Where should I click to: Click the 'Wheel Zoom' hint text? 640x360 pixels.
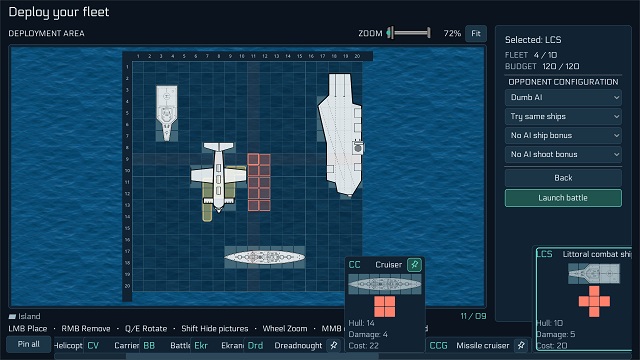tap(285, 329)
